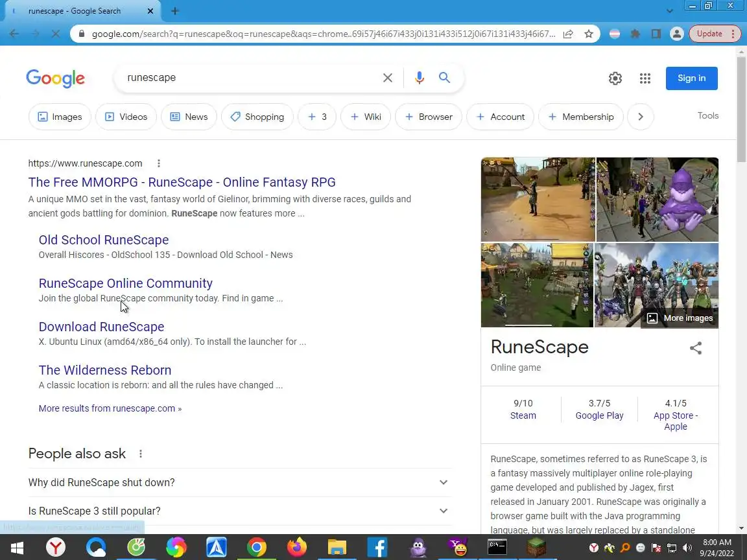Add the Wiki filter chip
The height and width of the screenshot is (560, 747).
(x=366, y=117)
